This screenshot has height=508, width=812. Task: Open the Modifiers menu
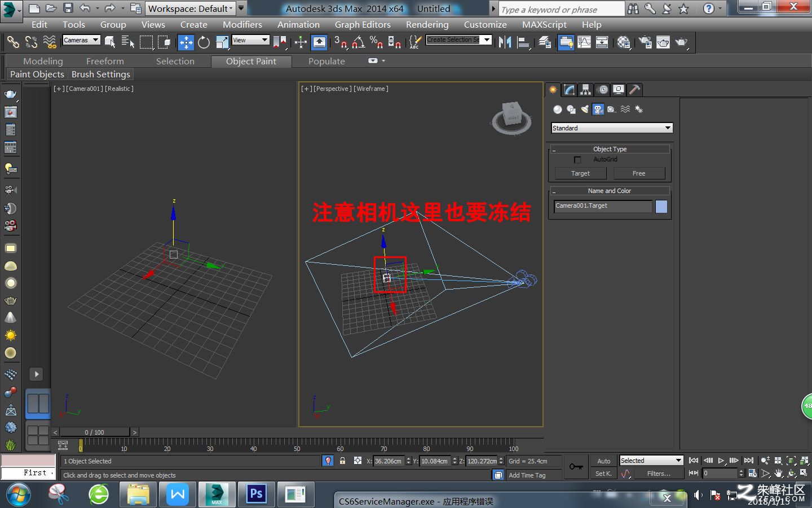click(x=242, y=25)
